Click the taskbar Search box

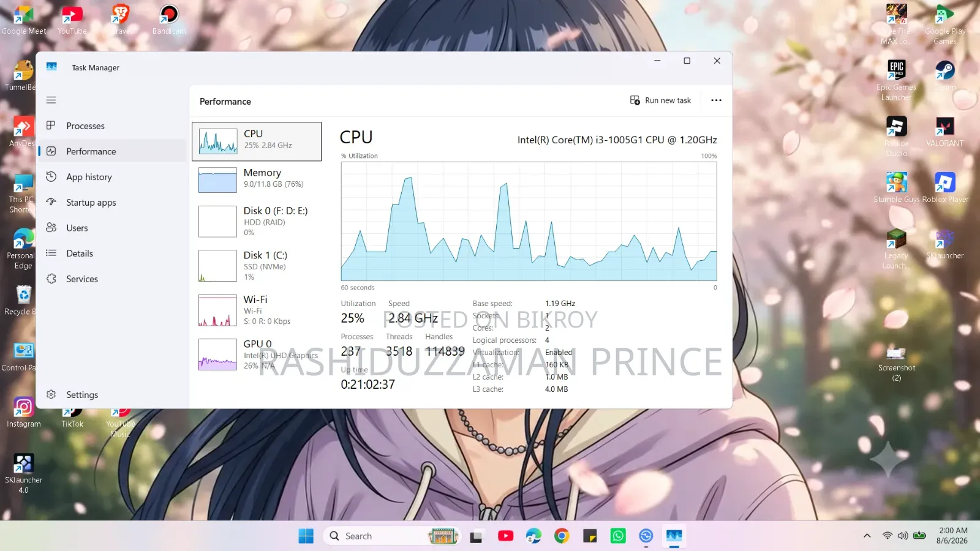(x=391, y=536)
